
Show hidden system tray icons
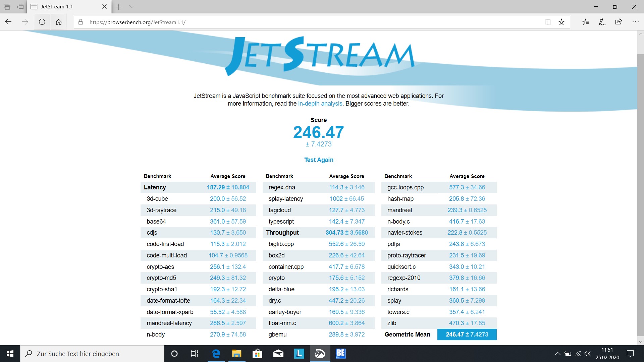557,354
